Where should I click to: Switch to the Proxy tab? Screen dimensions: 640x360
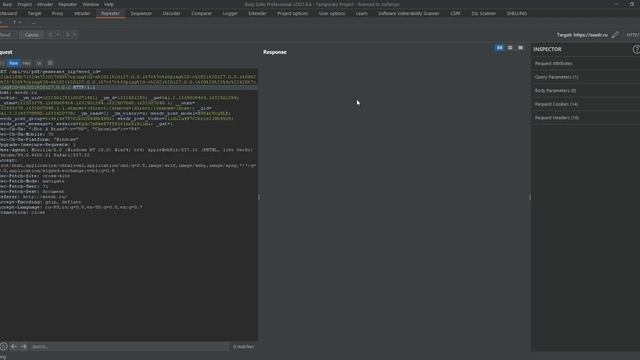pyautogui.click(x=58, y=13)
